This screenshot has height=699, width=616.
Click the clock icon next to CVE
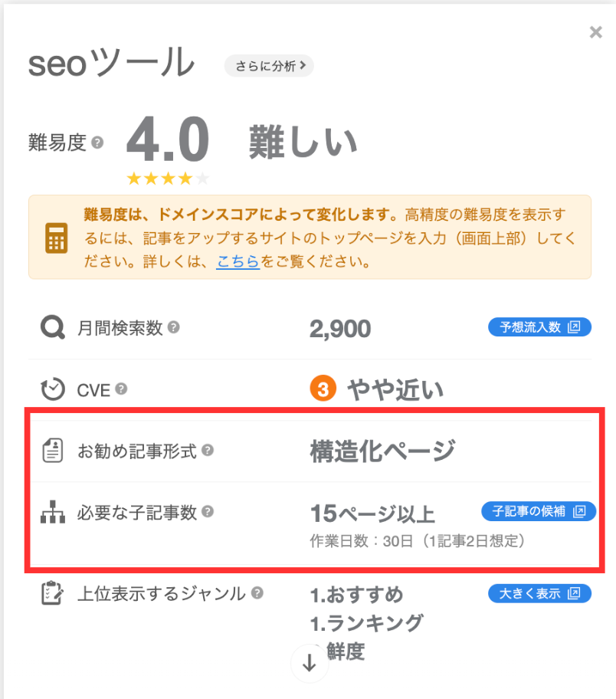click(51, 389)
